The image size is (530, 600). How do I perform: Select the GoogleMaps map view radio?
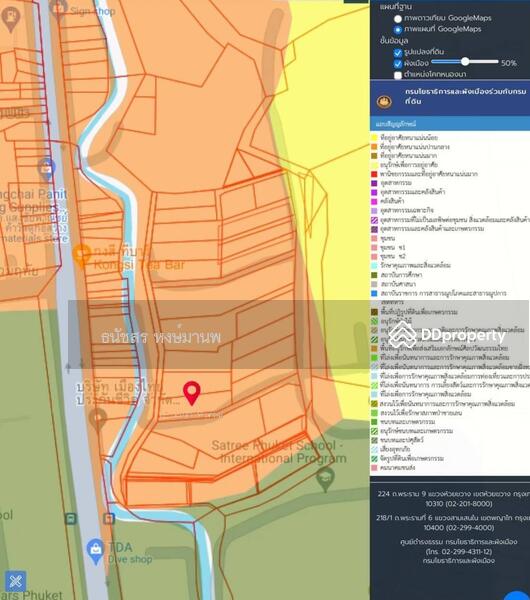coord(398,29)
